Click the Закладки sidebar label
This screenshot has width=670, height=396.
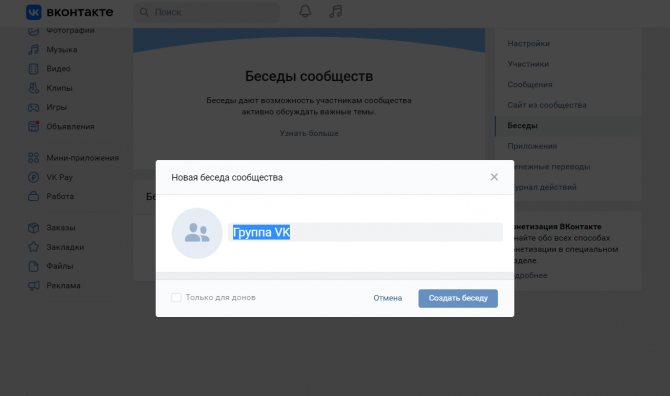click(65, 247)
